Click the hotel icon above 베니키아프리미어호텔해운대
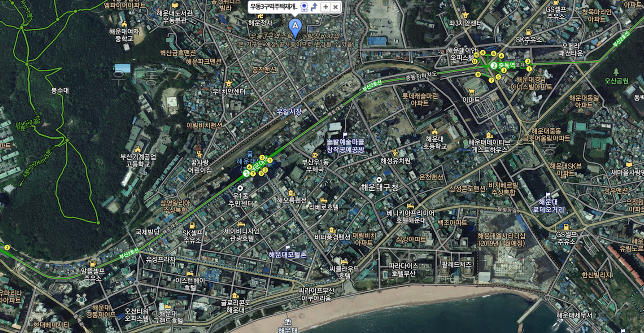Image resolution: width=644 pixels, height=333 pixels. pos(410,206)
